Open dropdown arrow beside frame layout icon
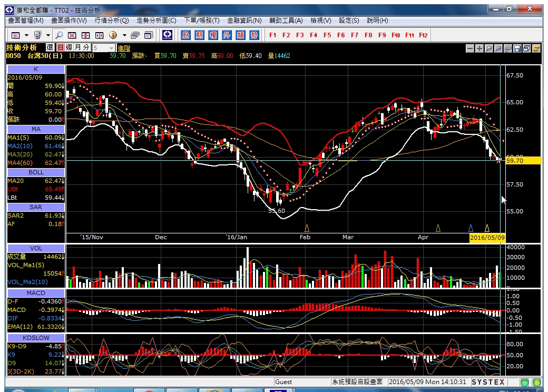The width and height of the screenshot is (548, 392). tap(26, 35)
